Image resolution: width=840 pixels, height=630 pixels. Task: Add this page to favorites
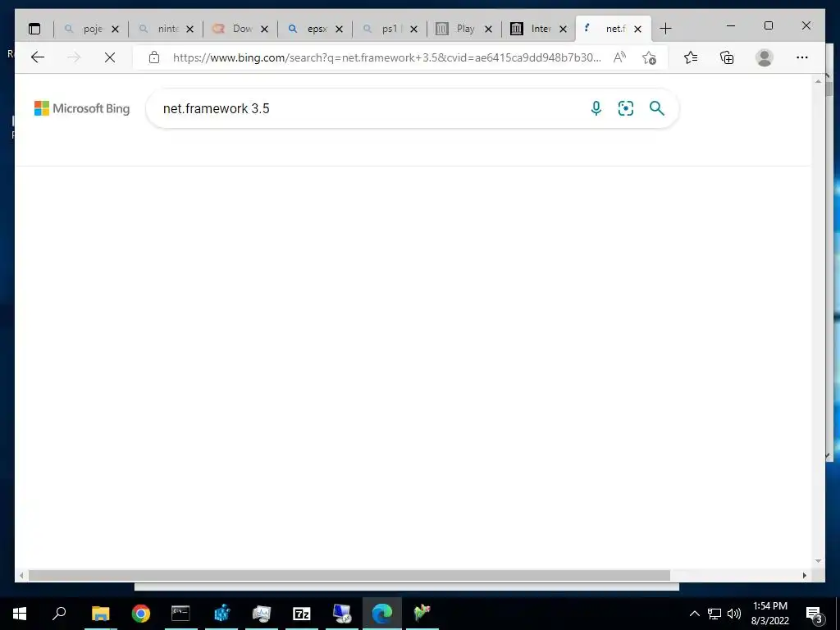pyautogui.click(x=649, y=57)
